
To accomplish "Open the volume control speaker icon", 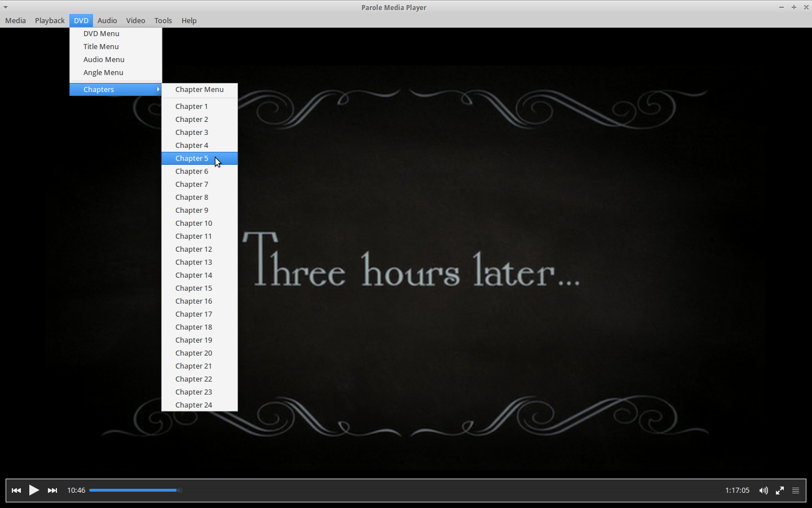I will [x=764, y=490].
